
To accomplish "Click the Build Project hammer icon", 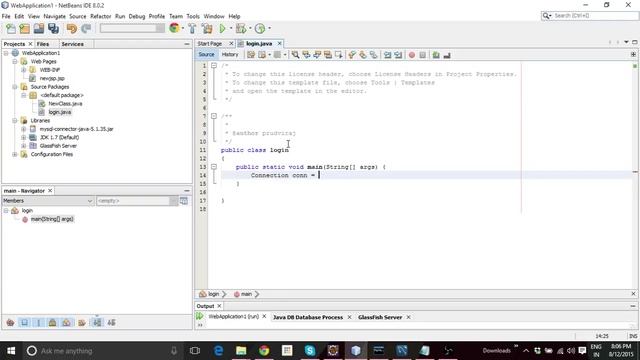I will pos(192,29).
